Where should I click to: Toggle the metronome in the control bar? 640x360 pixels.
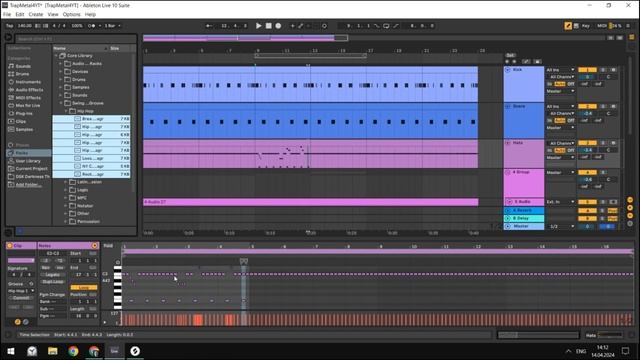91,26
